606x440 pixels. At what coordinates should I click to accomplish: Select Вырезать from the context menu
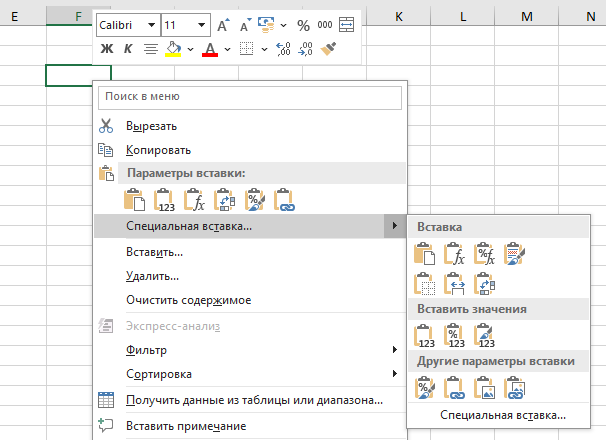pos(152,126)
